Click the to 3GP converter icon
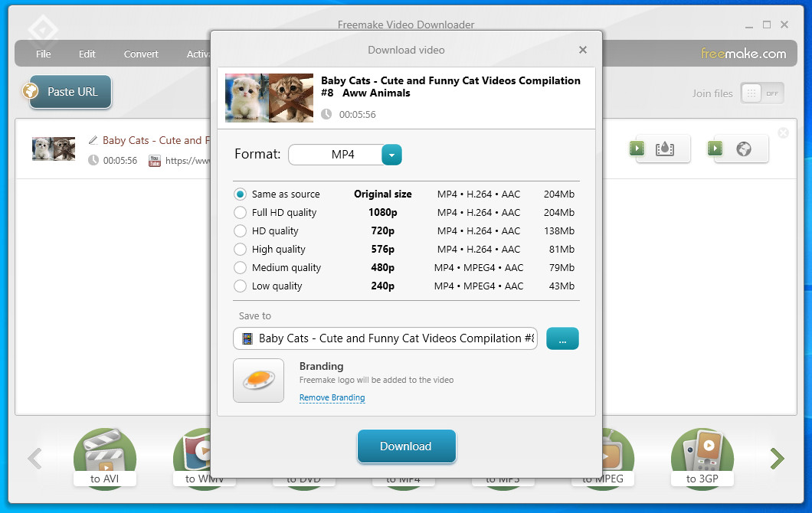Screen dimensions: 812x513 tap(702, 458)
